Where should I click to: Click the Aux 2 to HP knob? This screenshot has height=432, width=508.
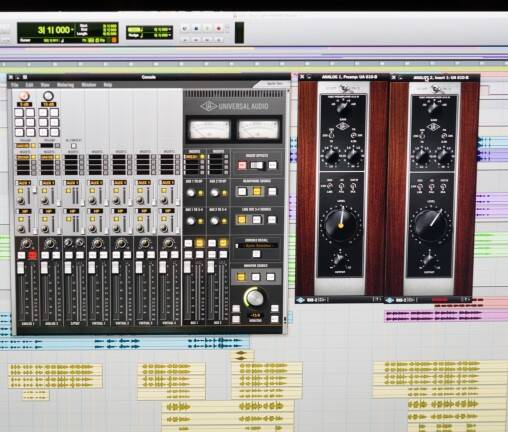tap(214, 192)
